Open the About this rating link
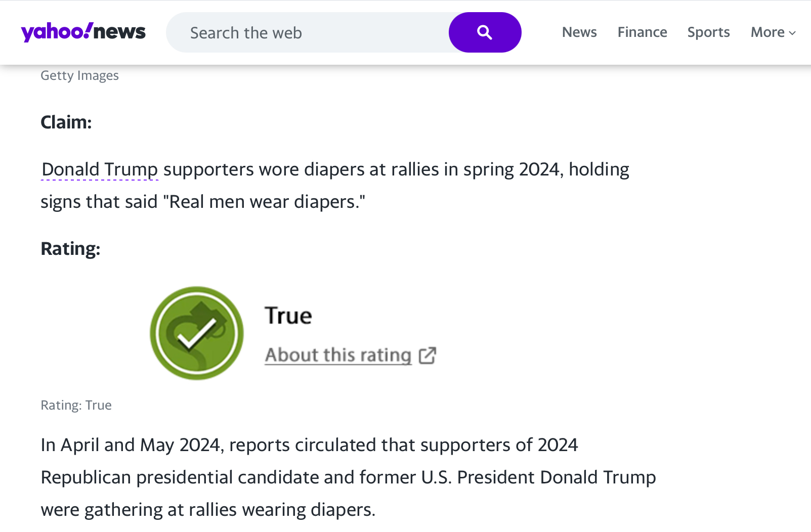 338,355
